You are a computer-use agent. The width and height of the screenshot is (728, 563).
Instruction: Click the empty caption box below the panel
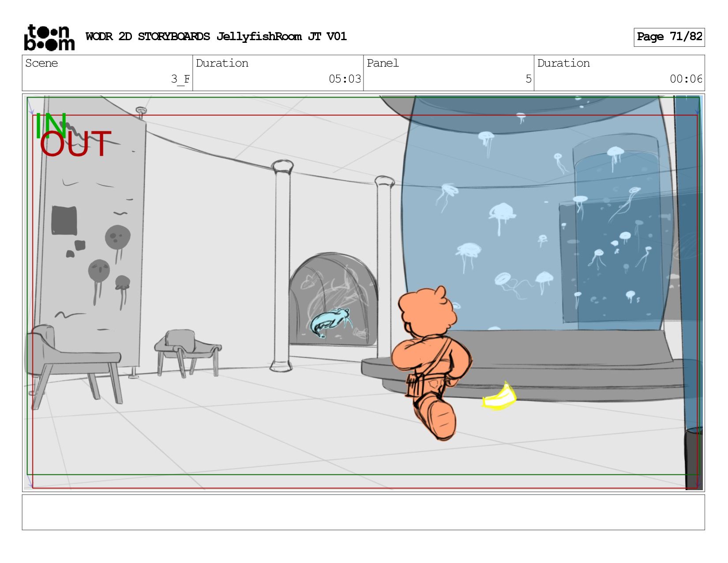coord(363,512)
